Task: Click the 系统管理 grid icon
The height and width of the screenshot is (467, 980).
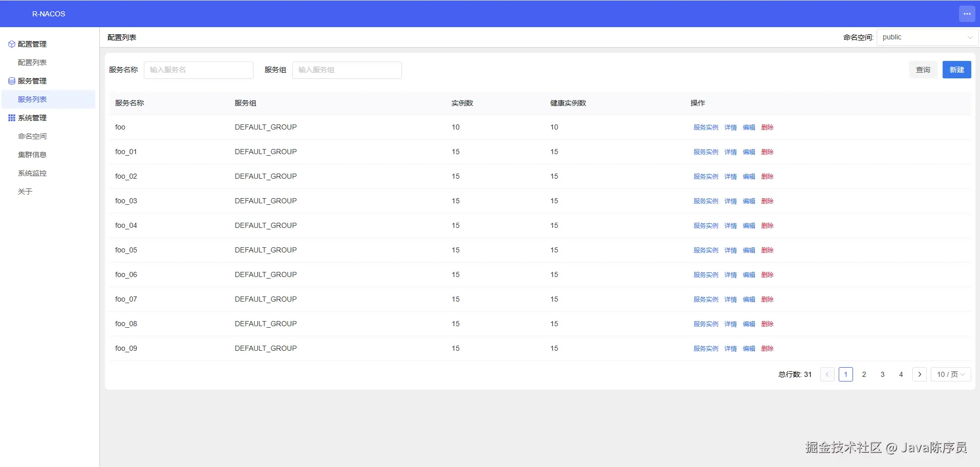Action: [11, 118]
